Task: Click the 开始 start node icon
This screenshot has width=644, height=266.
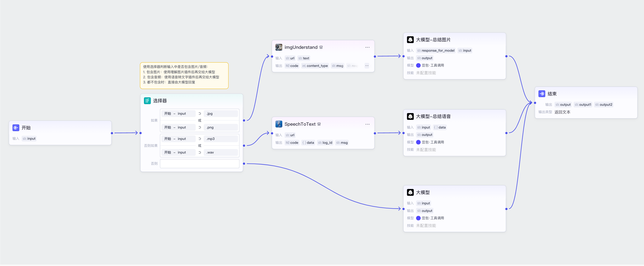Action: pos(16,128)
